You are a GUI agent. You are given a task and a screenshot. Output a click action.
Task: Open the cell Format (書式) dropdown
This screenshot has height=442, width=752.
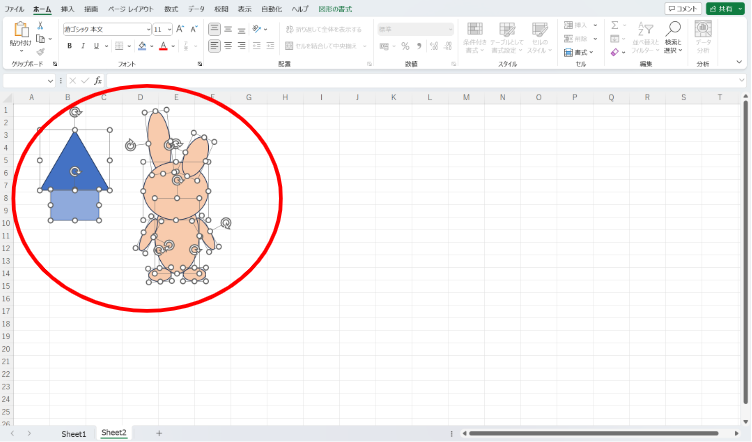click(579, 52)
